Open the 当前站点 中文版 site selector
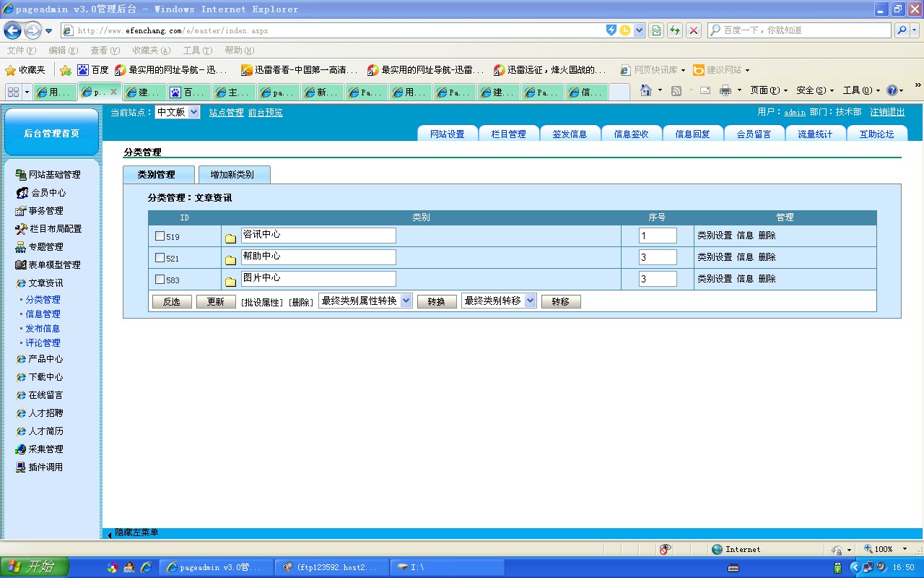924x578 pixels. [177, 113]
